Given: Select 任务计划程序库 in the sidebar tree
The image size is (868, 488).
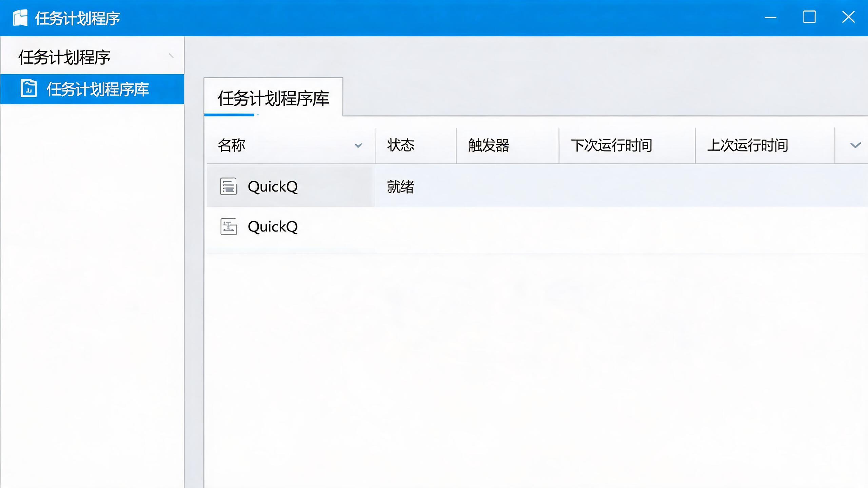Looking at the screenshot, I should [92, 89].
